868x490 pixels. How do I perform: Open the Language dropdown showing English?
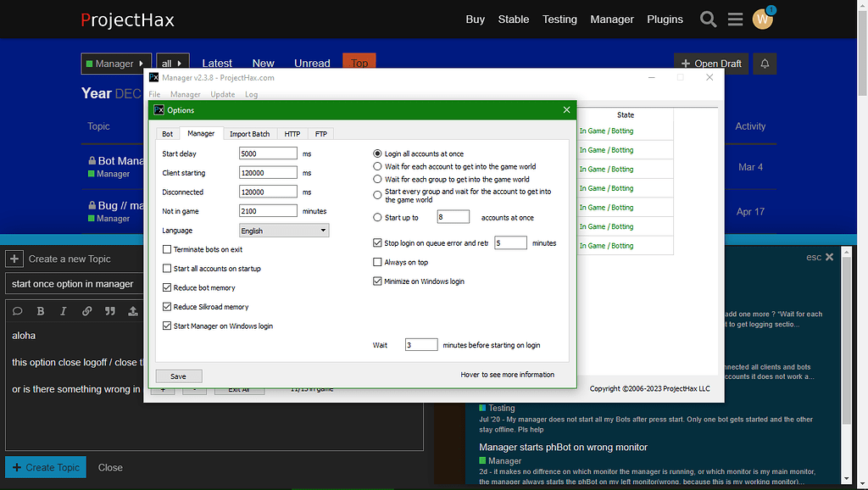[x=283, y=230]
